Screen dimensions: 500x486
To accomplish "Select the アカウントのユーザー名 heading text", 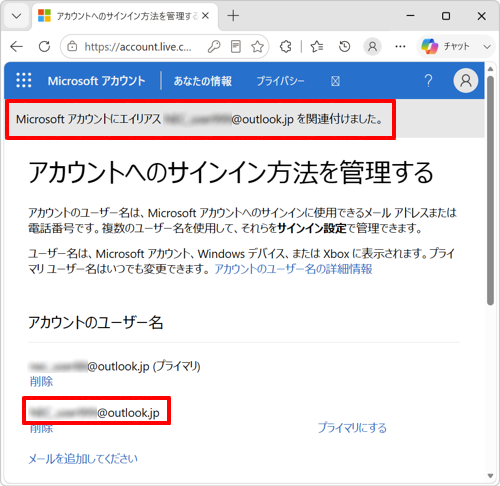I will pyautogui.click(x=96, y=322).
